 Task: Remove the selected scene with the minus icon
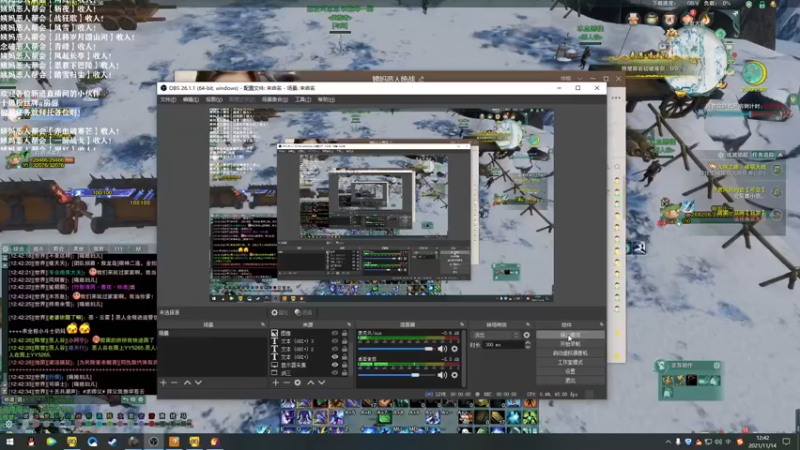[174, 383]
